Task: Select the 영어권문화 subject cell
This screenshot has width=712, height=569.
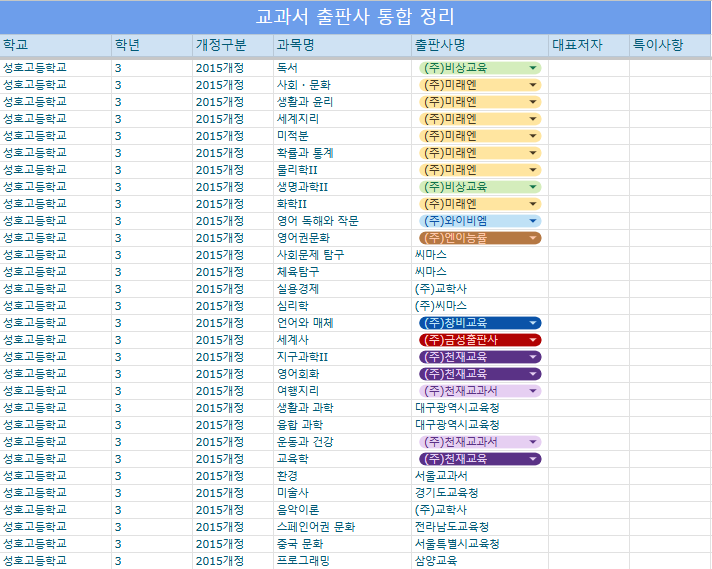Action: (x=342, y=238)
